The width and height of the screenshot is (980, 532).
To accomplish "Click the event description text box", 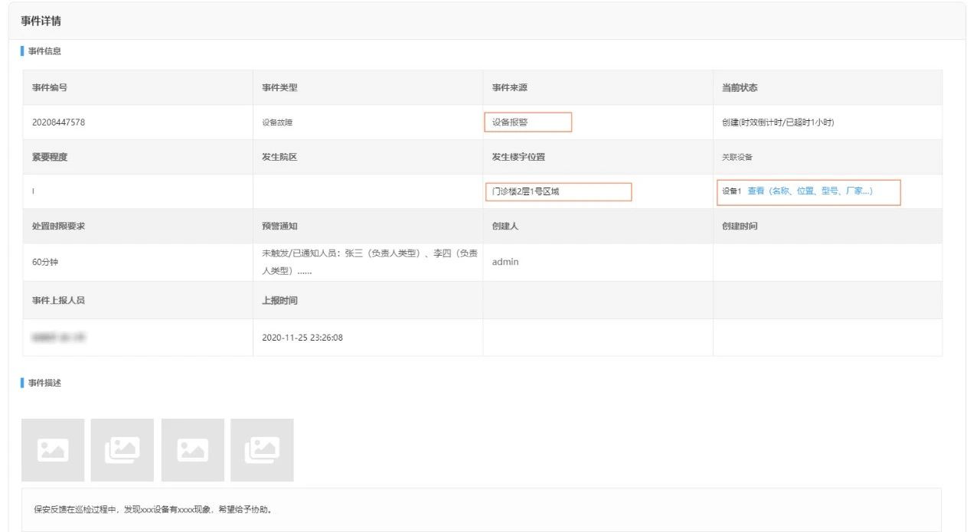I will [481, 509].
